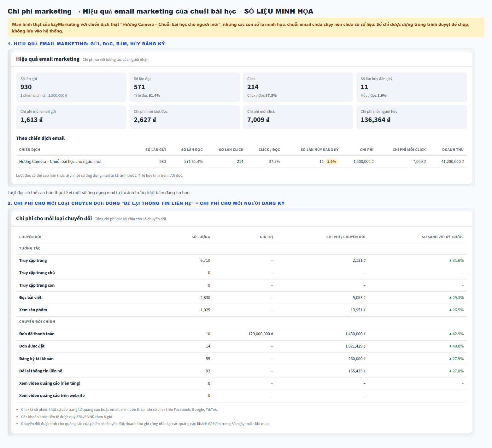Image resolution: width=492 pixels, height=448 pixels.
Task: Select the "Hiệu quả email marketing" card title
Action: pyautogui.click(x=48, y=59)
